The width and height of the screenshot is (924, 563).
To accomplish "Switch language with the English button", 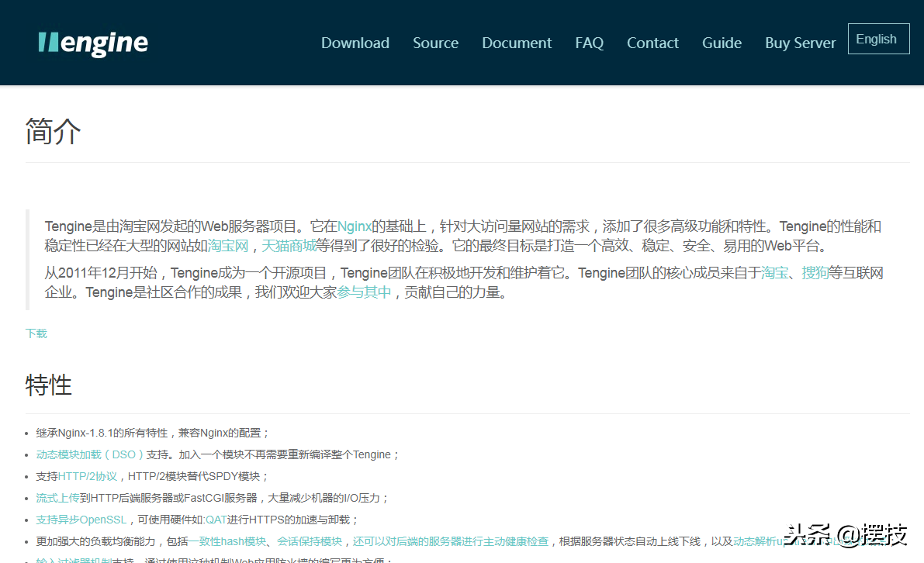I will [878, 40].
